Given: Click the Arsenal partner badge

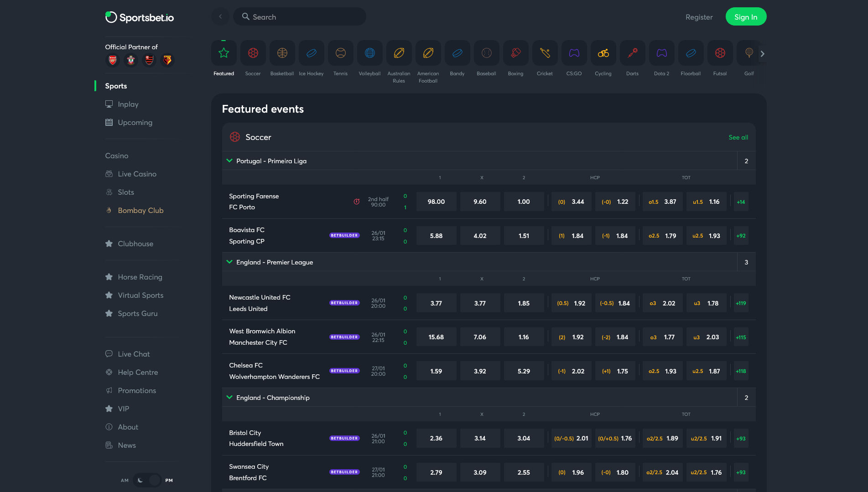Looking at the screenshot, I should click(x=113, y=60).
